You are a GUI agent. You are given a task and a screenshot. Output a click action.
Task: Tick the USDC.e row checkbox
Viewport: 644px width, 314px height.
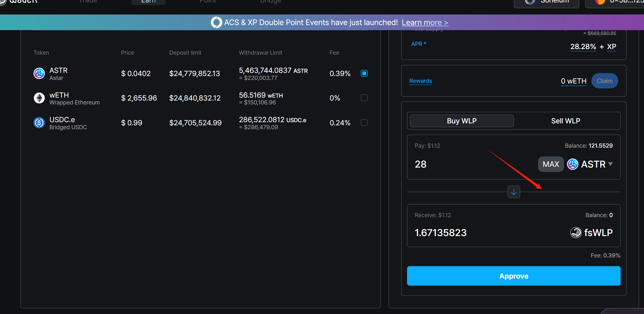(x=364, y=123)
